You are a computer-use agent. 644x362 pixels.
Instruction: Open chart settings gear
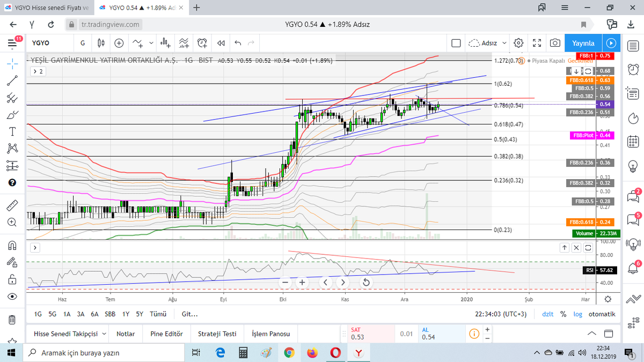point(518,43)
